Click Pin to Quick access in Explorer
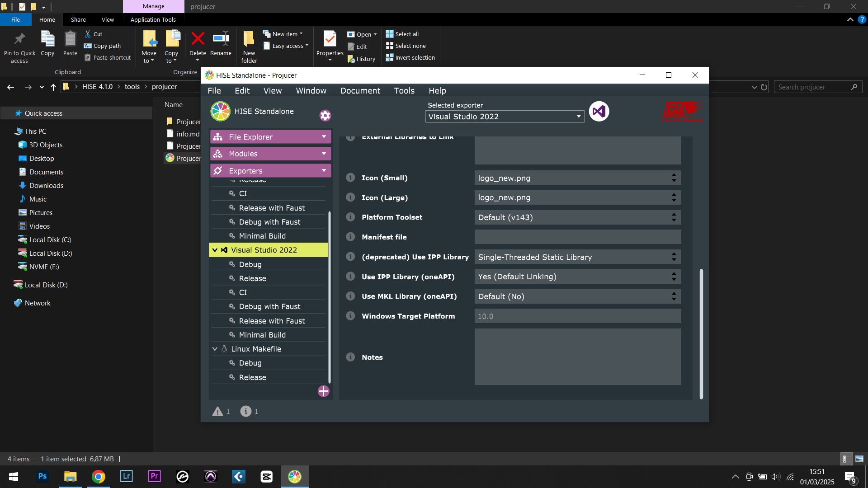This screenshot has width=868, height=488. click(x=19, y=47)
